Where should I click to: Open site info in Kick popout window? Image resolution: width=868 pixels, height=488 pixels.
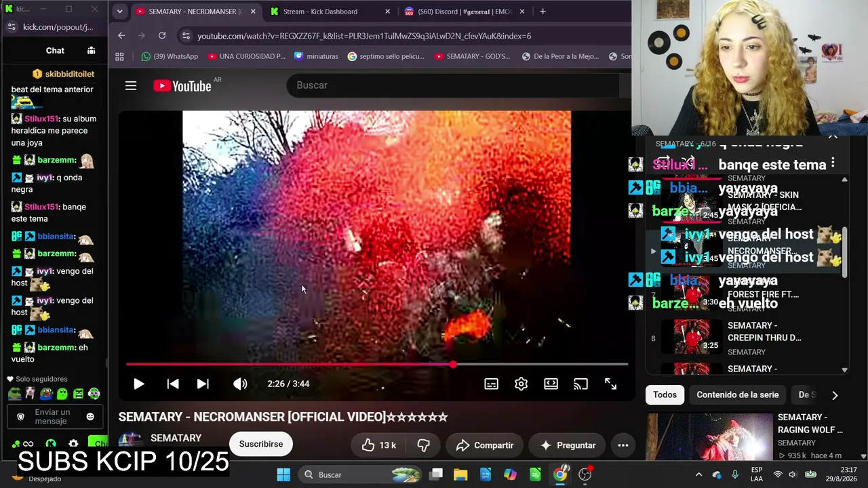12,27
